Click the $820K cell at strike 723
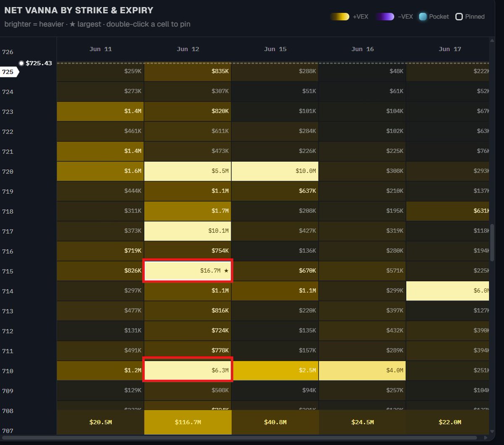The image size is (504, 445). pyautogui.click(x=188, y=111)
